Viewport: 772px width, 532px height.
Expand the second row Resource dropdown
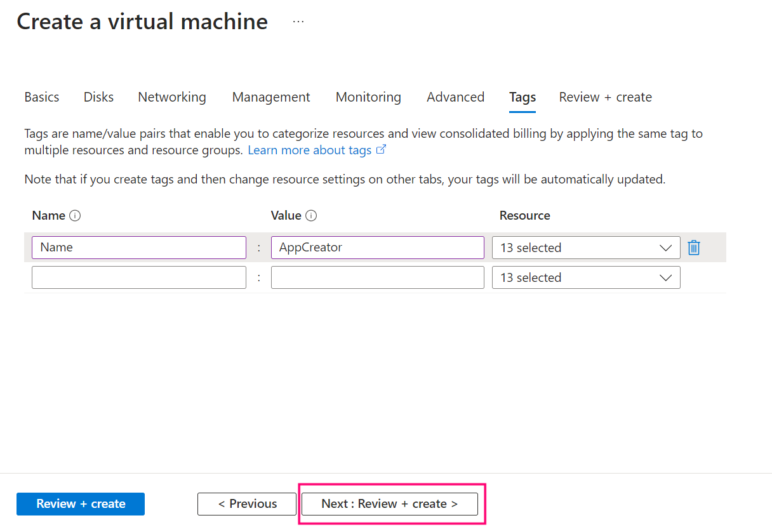(x=585, y=277)
